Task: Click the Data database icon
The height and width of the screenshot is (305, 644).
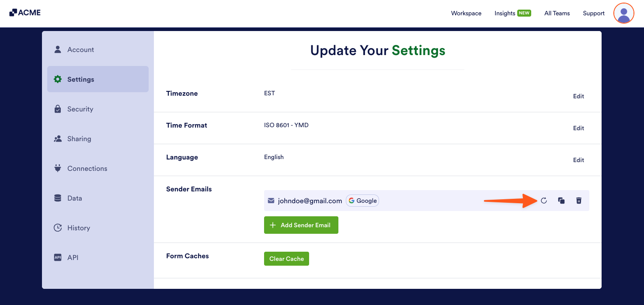Action: 58,198
